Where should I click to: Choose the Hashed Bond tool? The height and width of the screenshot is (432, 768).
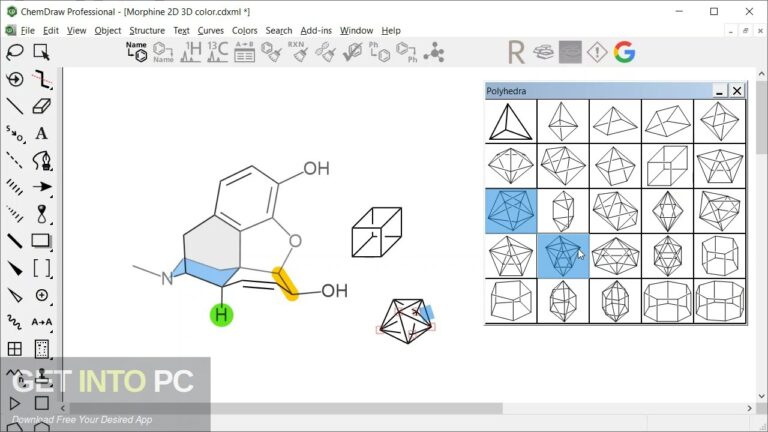(15, 187)
